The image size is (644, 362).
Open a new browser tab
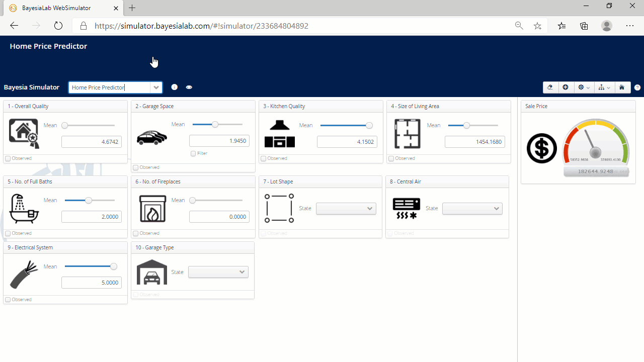point(132,8)
